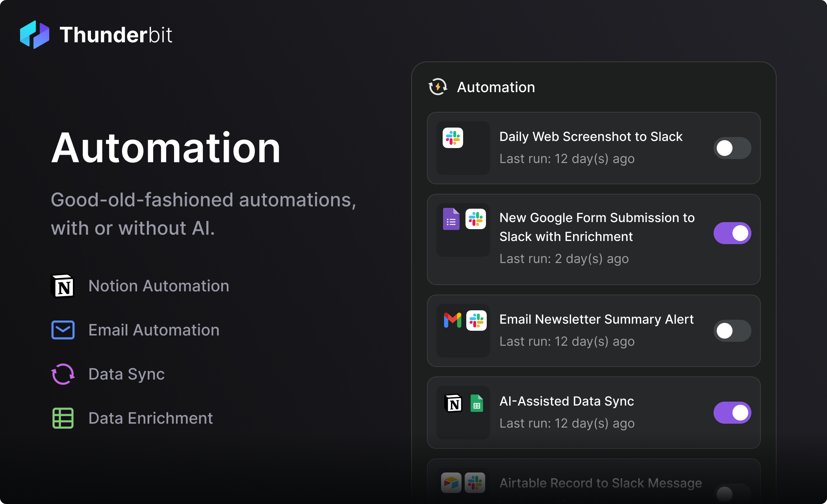Click the Thunderbit logo icon
This screenshot has width=827, height=504.
coord(35,35)
